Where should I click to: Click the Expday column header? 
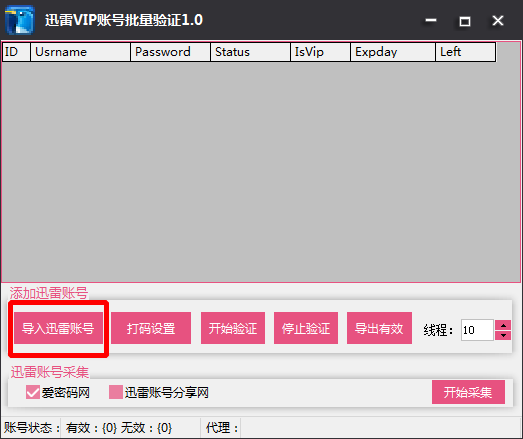click(x=393, y=52)
